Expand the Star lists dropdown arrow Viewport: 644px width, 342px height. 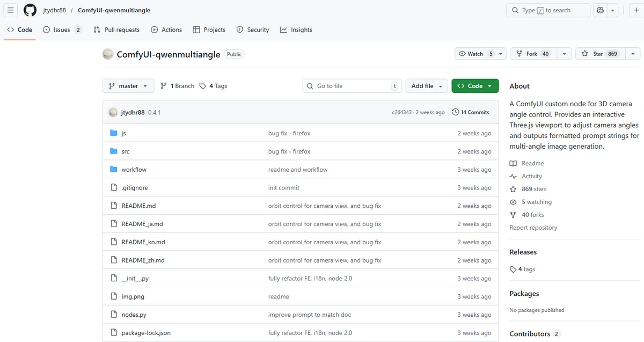point(633,54)
